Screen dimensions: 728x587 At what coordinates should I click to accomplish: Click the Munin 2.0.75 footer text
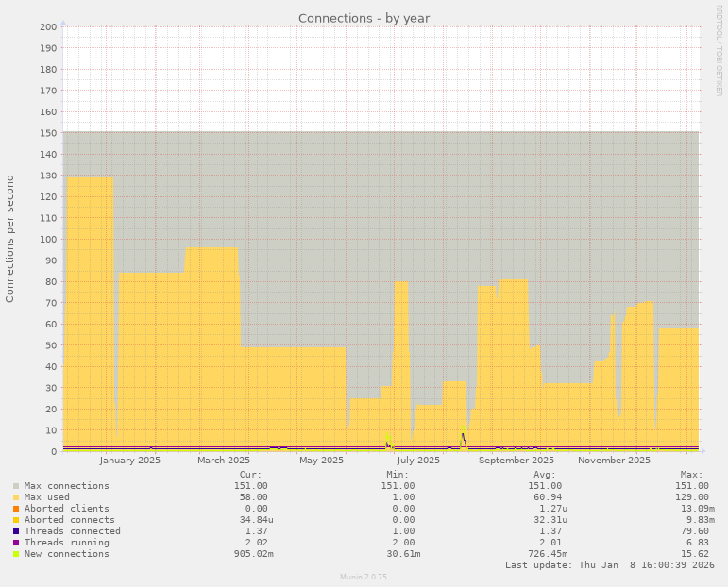coord(364,576)
